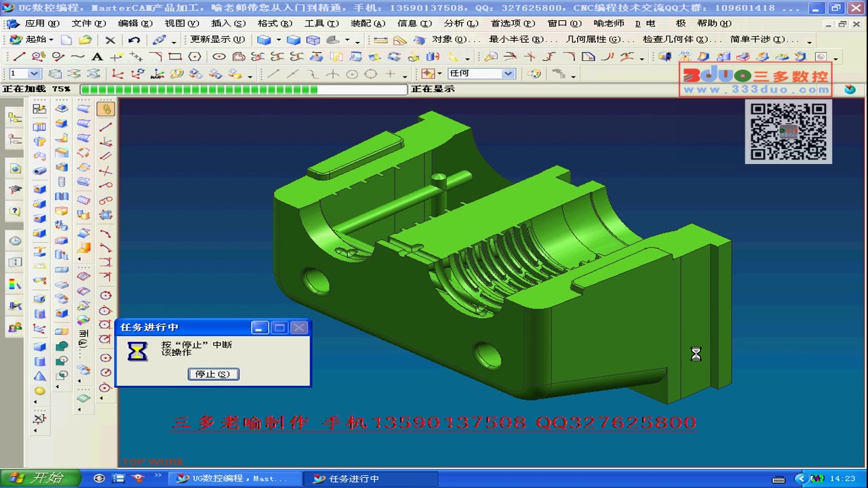Open the assembly navigator sidebar icon
The height and width of the screenshot is (488, 868).
click(x=15, y=118)
